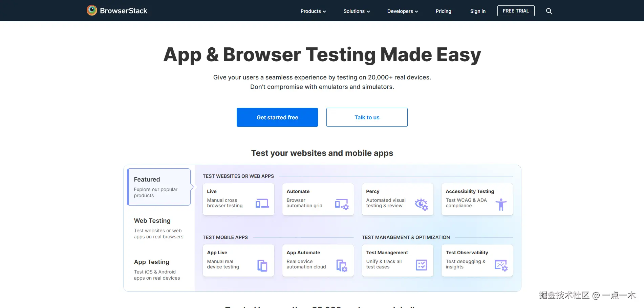This screenshot has width=644, height=308.
Task: Click the BrowserStack logo icon
Action: coord(92,10)
